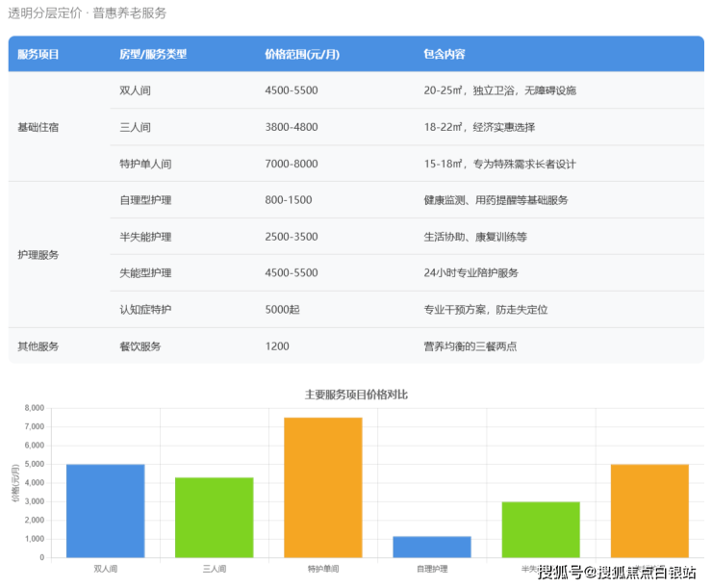712x588 pixels.
Task: Select the 认知症特护 row
Action: (145, 310)
